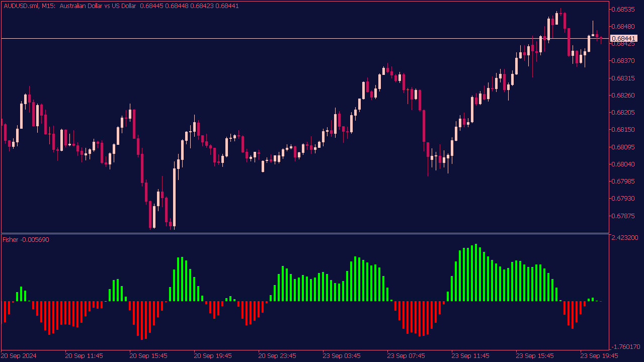Click the 20 Sep 11:45 time label

click(x=84, y=355)
